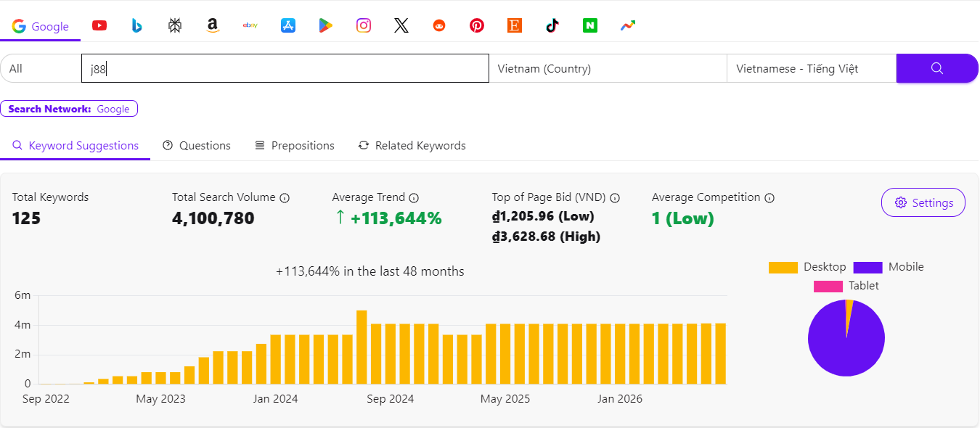The image size is (980, 428).
Task: Expand the Vietnamese - Tiếng Việt language dropdown
Action: click(812, 68)
